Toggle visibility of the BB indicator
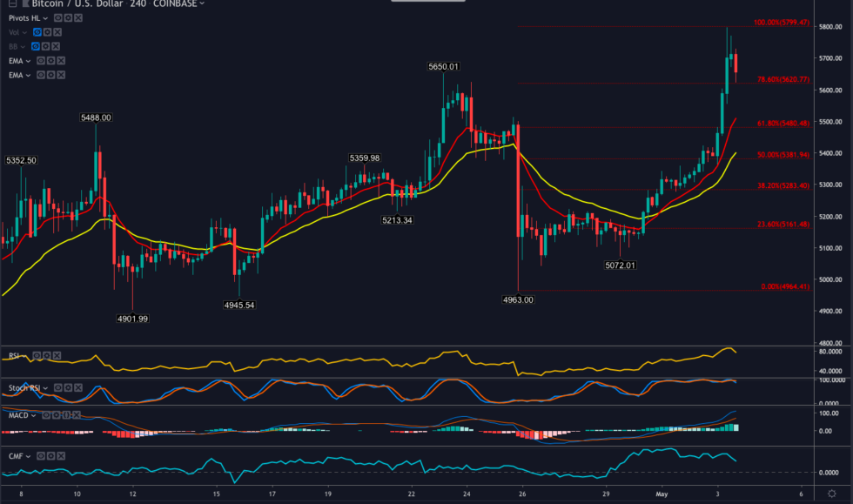853x504 pixels. [x=36, y=47]
